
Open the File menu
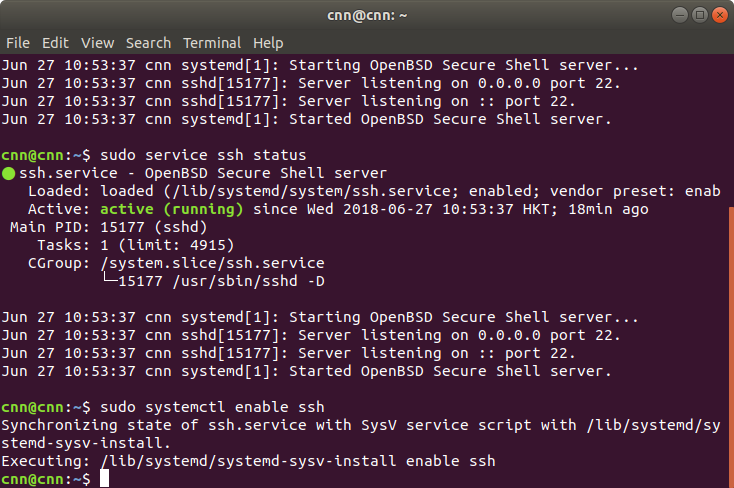18,43
